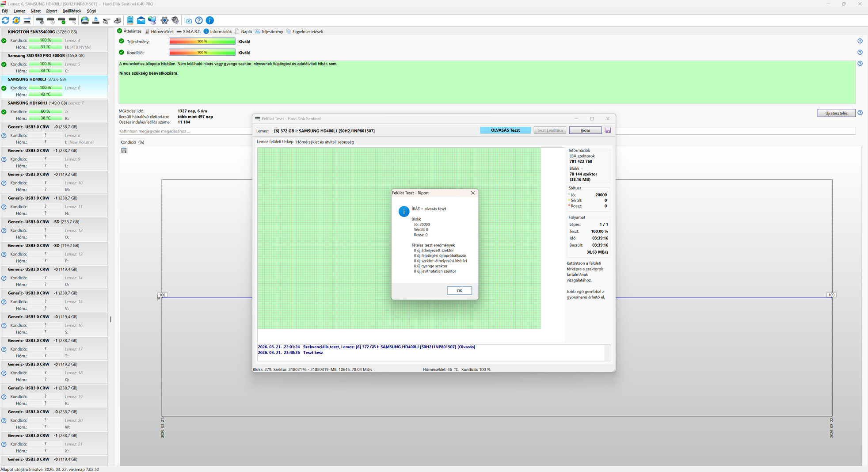Viewport: 868px width, 472px height.
Task: Click the Teljesítmény 100 % progress bar
Action: 202,42
